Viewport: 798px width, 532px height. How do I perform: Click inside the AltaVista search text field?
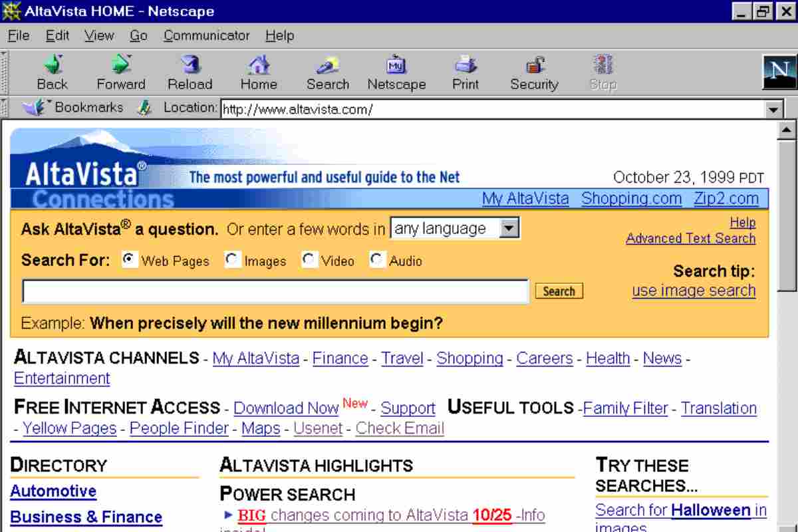coord(275,291)
